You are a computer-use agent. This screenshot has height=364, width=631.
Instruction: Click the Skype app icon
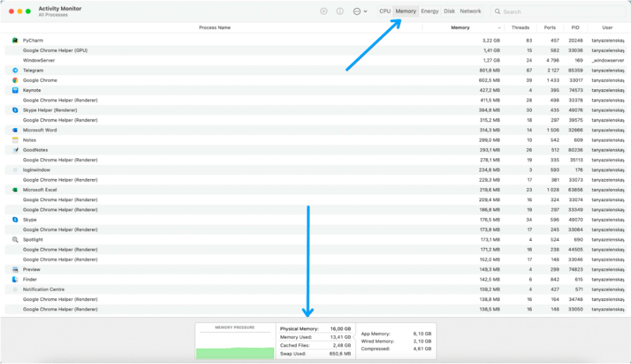15,220
